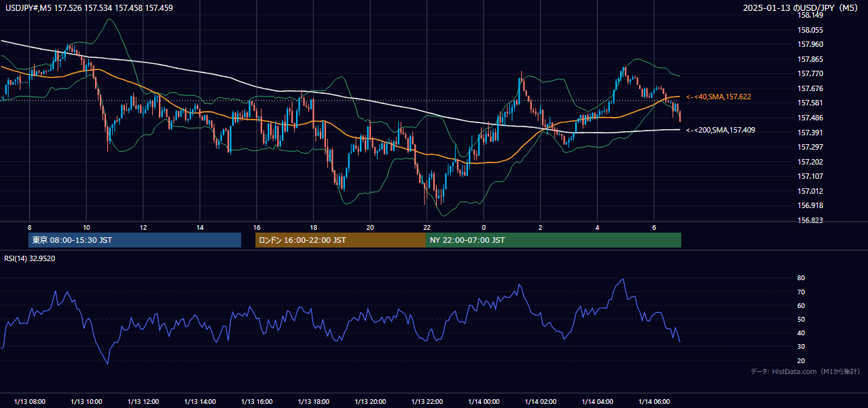This screenshot has height=408, width=868.
Task: Click the 1/13 14:00 time label
Action: (x=200, y=402)
